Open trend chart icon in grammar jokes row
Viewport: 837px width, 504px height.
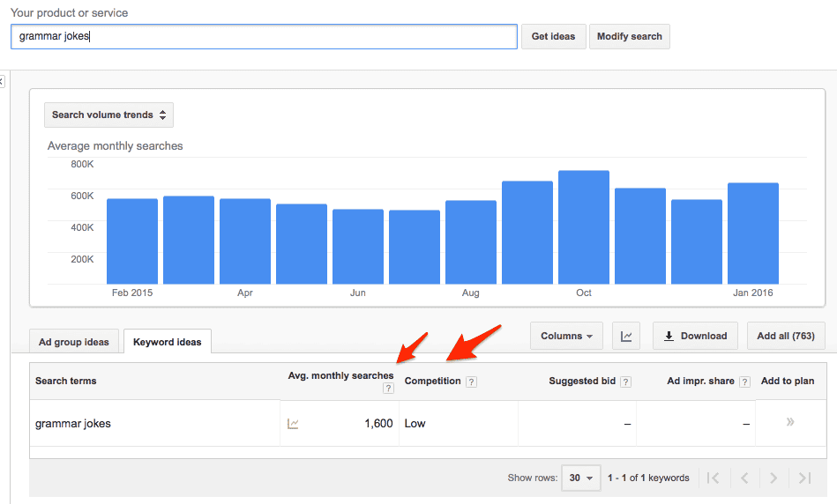(x=293, y=424)
